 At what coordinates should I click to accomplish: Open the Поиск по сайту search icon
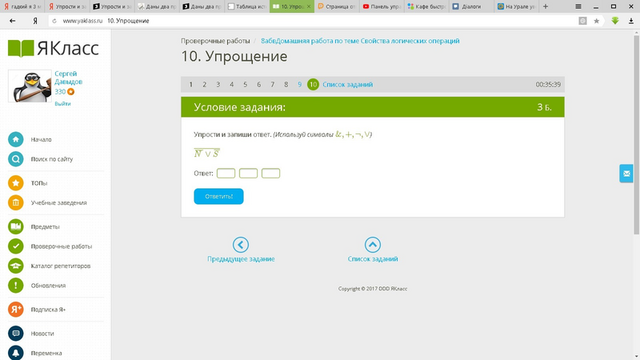[16, 159]
